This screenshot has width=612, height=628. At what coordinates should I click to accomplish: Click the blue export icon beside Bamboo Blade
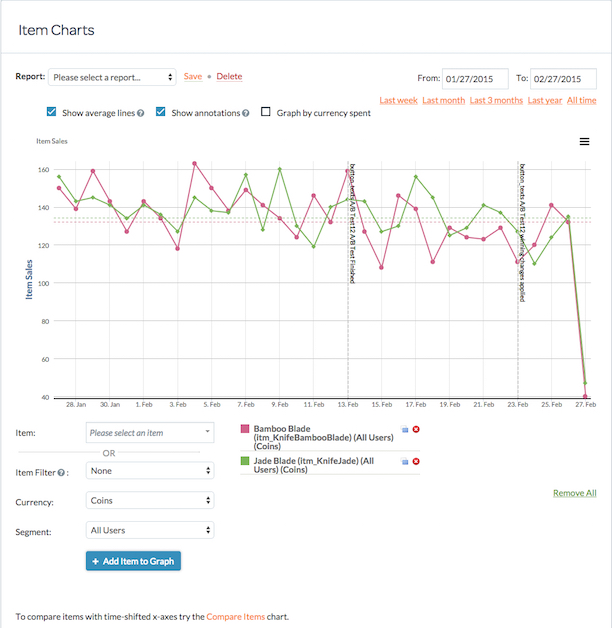pyautogui.click(x=405, y=429)
